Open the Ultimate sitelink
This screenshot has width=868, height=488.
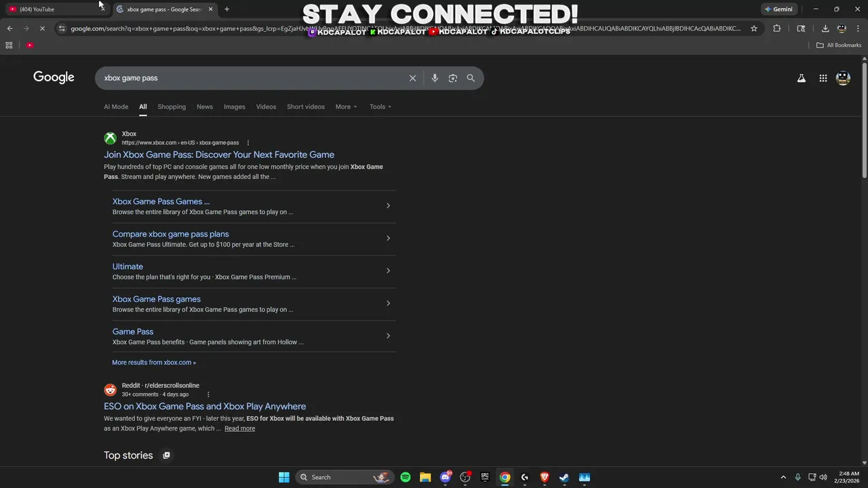click(127, 266)
